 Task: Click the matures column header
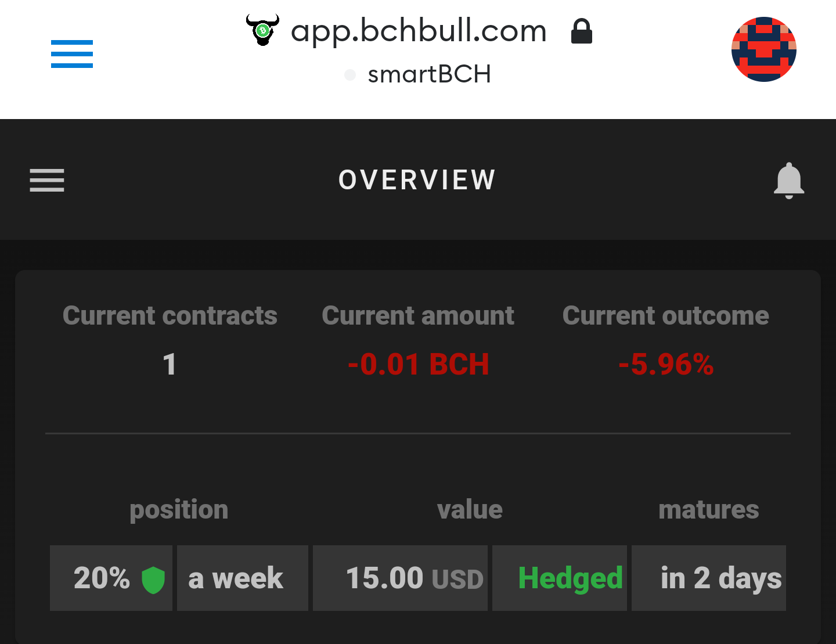click(709, 510)
